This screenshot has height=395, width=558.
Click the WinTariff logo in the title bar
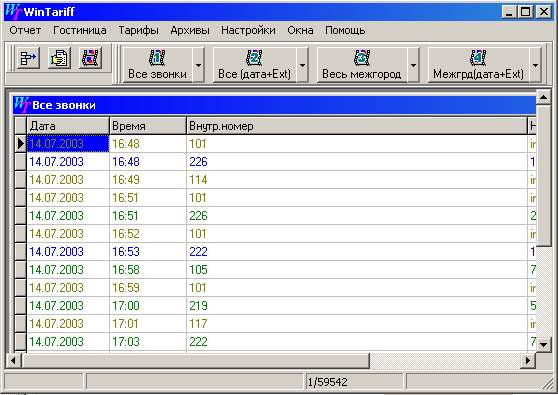14,12
